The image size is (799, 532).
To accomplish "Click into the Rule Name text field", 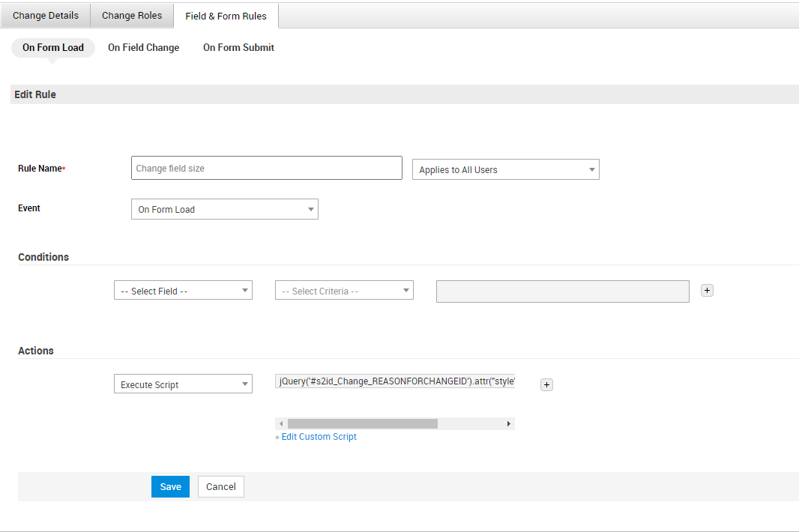I will 266,169.
